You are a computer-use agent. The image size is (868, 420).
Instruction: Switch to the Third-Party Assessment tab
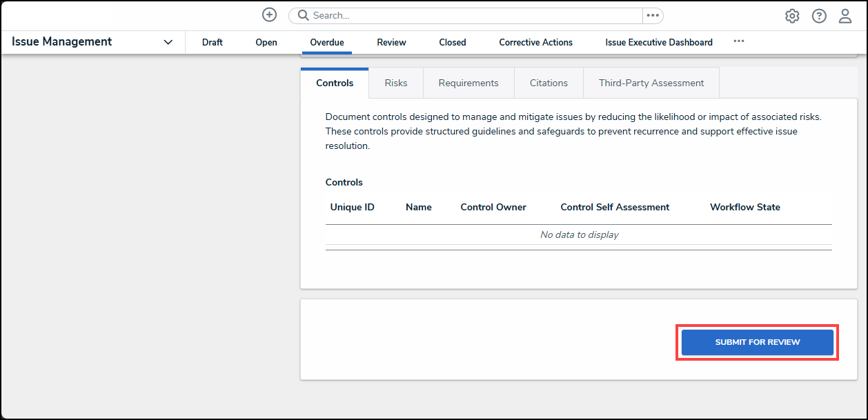651,83
